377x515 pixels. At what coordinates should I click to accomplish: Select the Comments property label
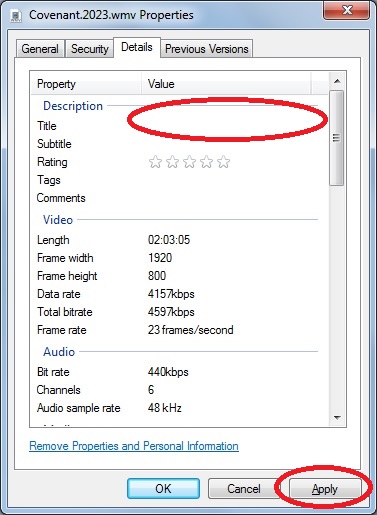pos(61,198)
